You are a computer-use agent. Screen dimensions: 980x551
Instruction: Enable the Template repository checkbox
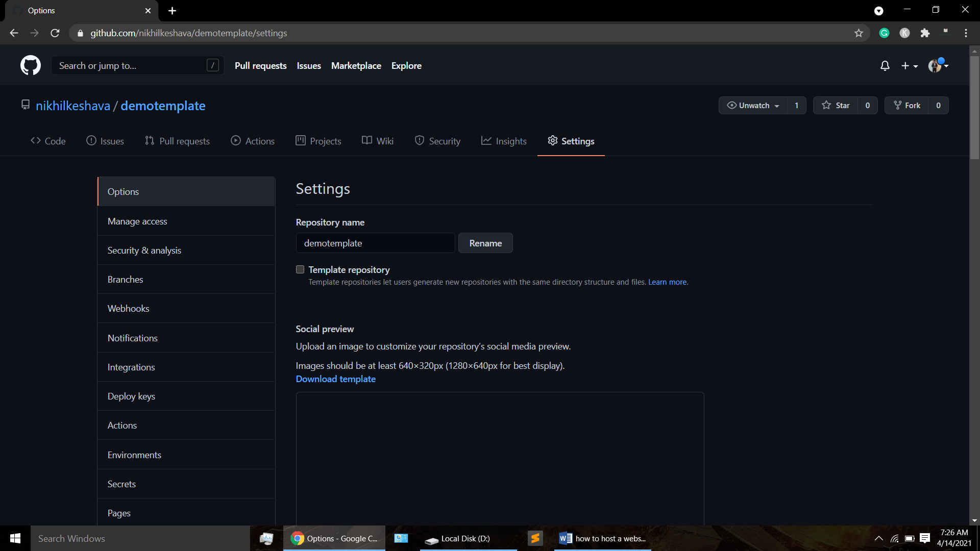pyautogui.click(x=300, y=269)
